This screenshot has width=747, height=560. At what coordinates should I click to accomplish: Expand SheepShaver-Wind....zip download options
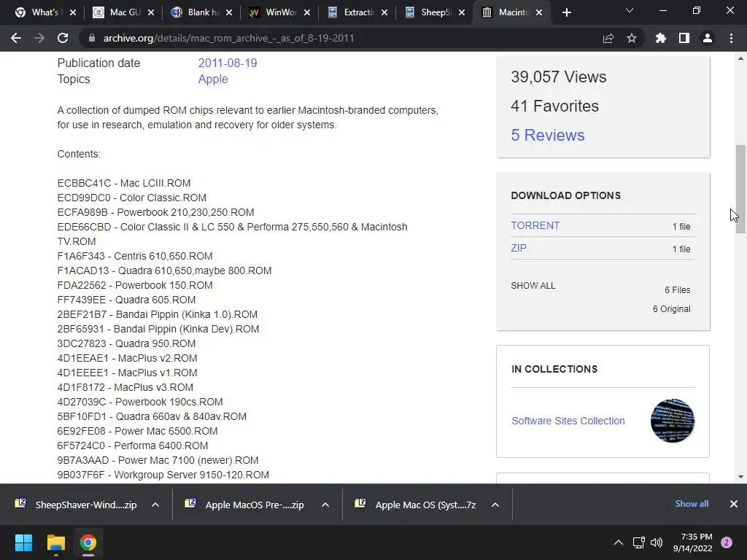coord(155,505)
